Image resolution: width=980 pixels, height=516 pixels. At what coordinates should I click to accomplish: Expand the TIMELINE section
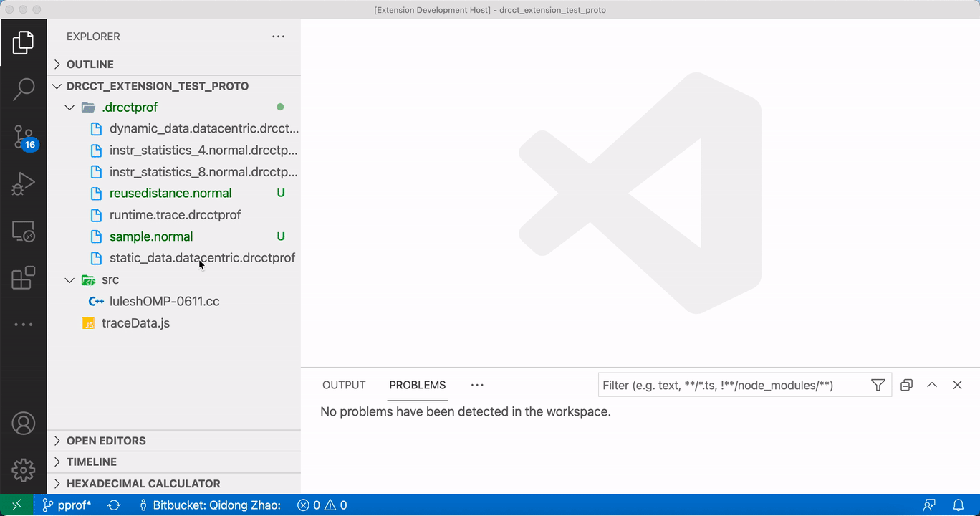174,462
